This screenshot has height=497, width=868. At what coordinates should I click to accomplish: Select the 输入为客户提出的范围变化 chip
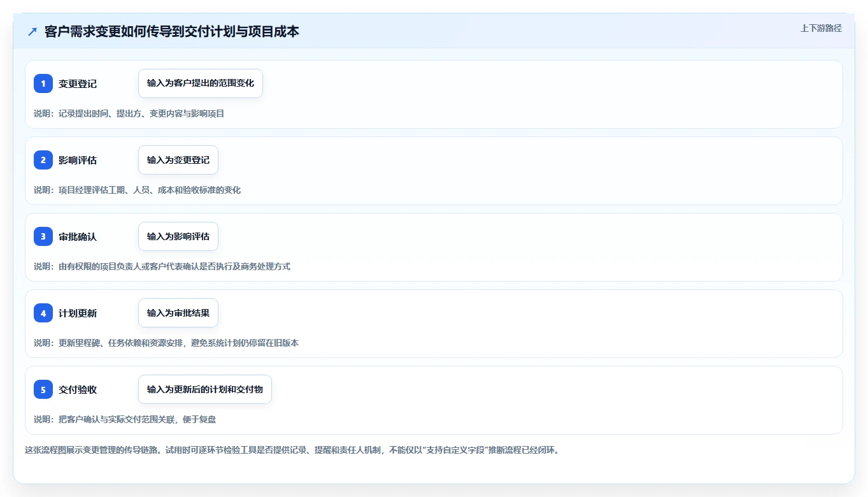pos(201,83)
